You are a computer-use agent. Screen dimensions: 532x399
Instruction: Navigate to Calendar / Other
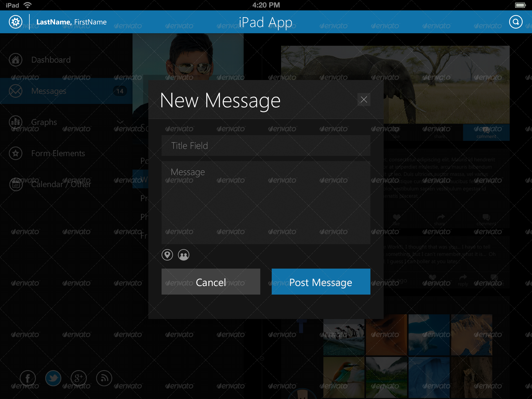click(61, 184)
